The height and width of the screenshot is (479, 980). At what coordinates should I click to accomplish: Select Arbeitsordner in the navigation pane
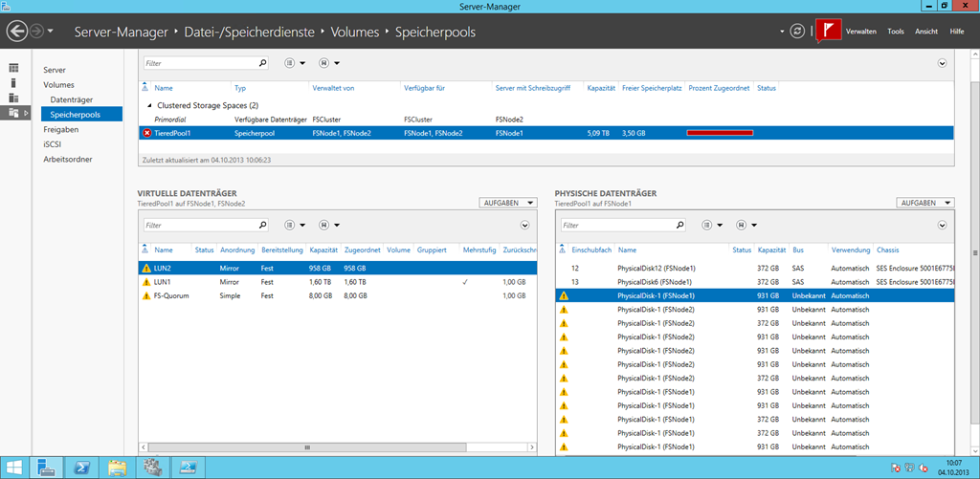tap(68, 160)
